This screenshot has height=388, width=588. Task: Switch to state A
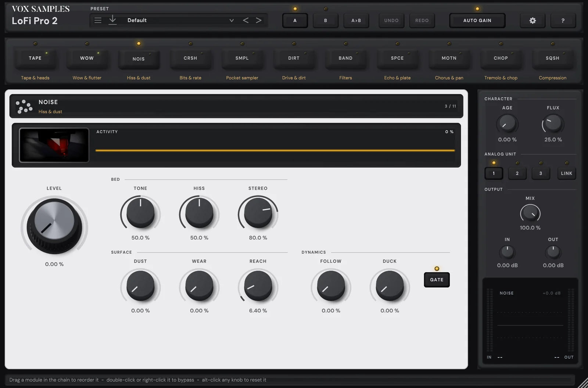(x=295, y=21)
